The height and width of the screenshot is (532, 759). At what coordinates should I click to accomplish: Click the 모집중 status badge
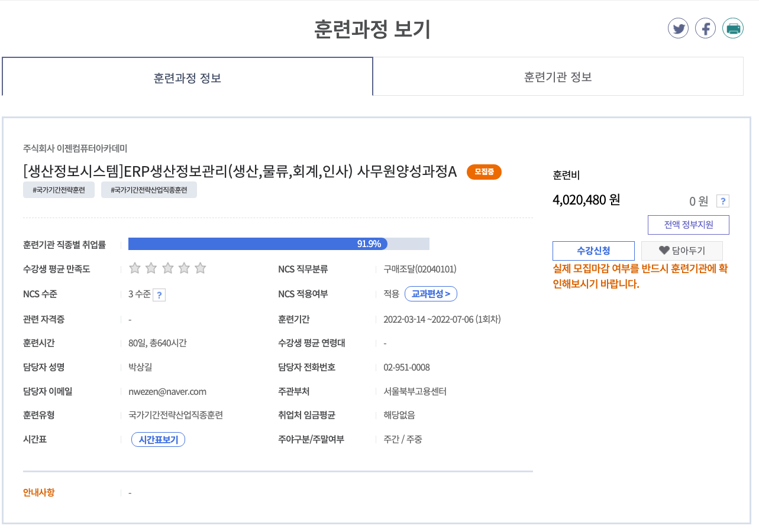[x=484, y=172]
